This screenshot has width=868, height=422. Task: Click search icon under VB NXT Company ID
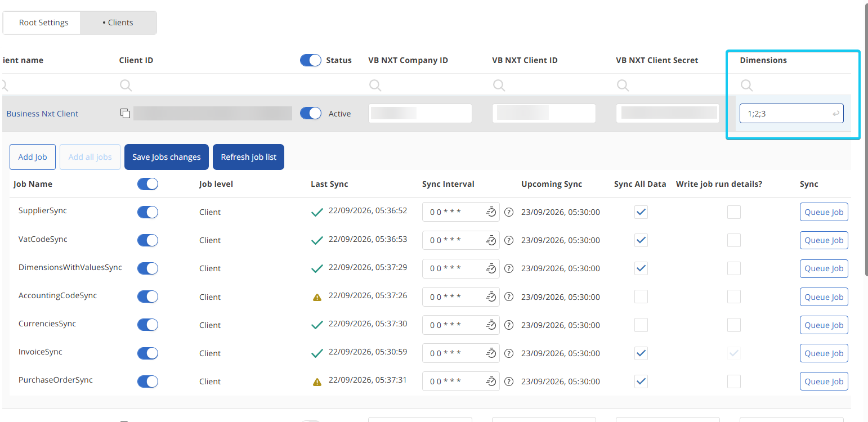coord(375,85)
